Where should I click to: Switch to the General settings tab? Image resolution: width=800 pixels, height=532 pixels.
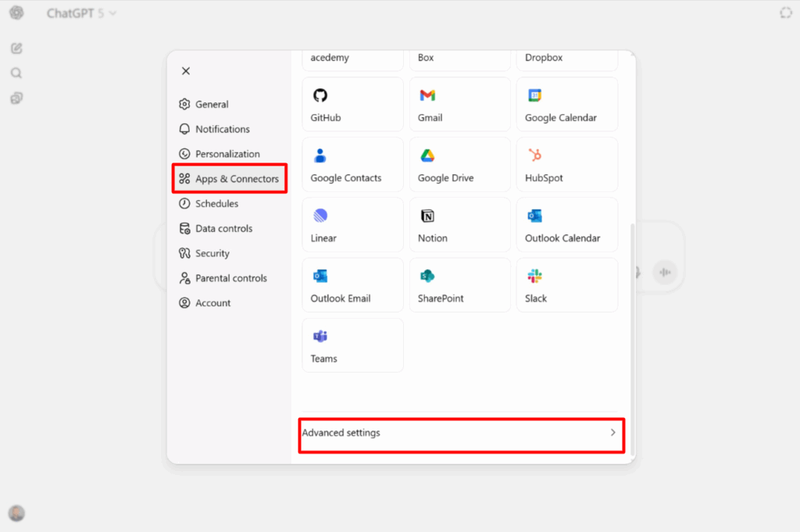211,105
